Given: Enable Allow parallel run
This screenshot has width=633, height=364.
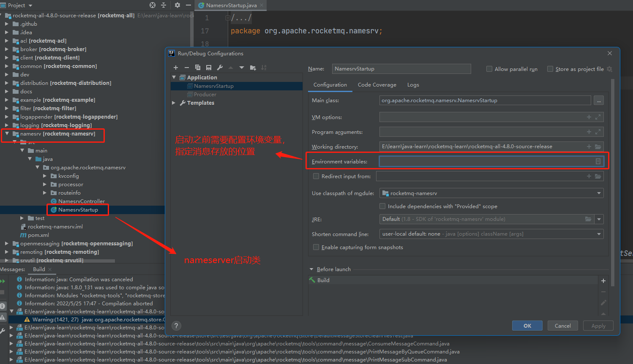Looking at the screenshot, I should point(489,69).
